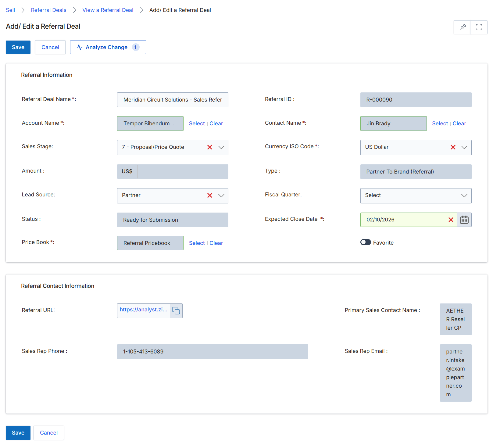
Task: Clear the Account Name field
Action: pos(216,124)
